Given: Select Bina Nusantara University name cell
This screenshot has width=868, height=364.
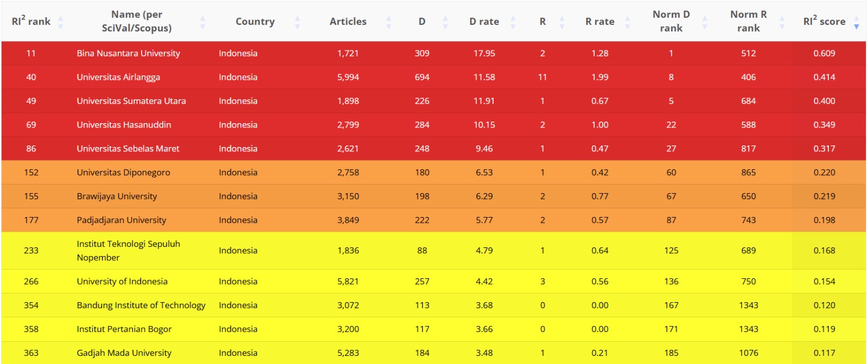Looking at the screenshot, I should pos(128,53).
